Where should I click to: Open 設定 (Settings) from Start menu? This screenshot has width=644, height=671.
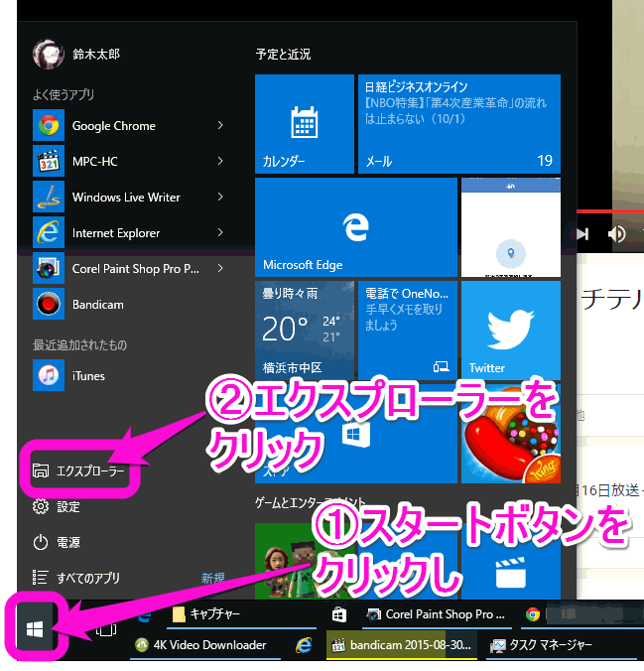point(68,506)
